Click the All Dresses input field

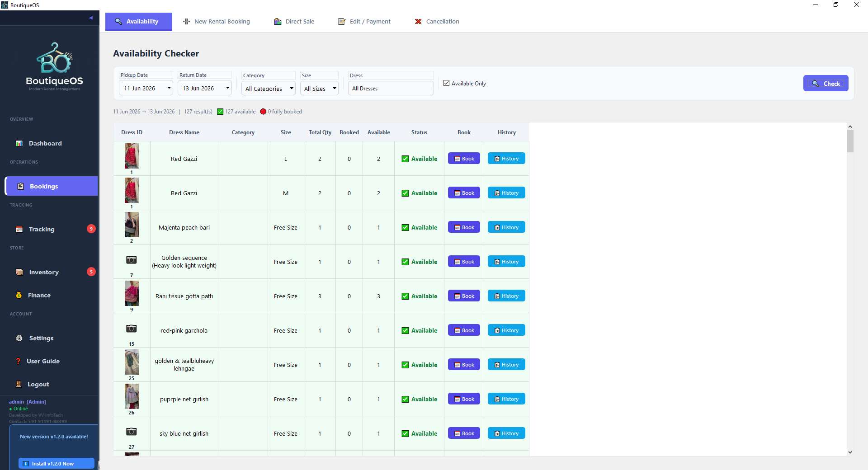pyautogui.click(x=391, y=89)
